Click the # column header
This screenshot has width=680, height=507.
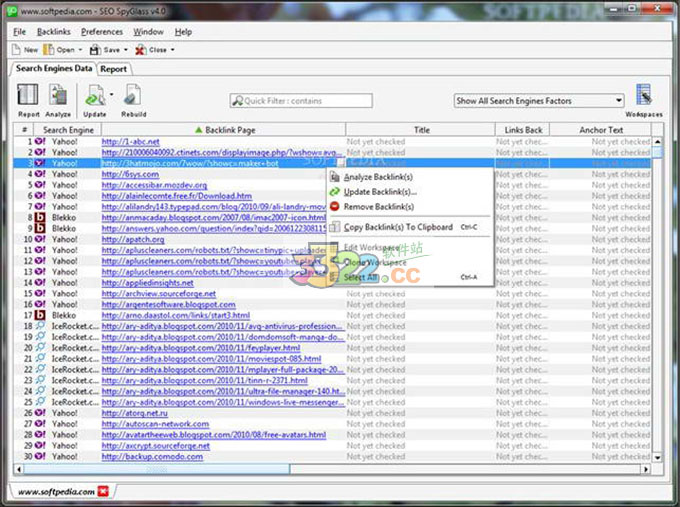click(x=24, y=130)
